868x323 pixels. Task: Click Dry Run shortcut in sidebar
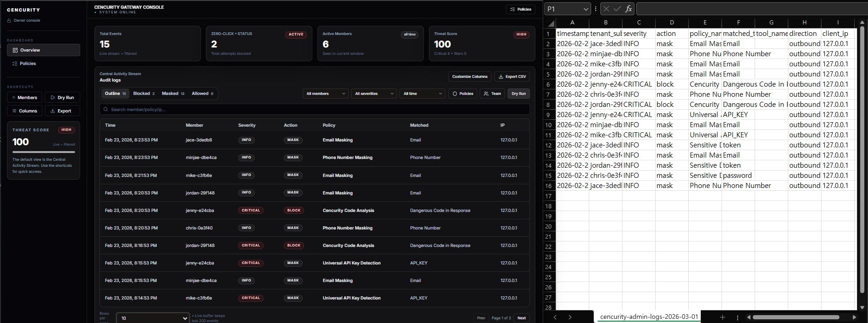coord(62,97)
